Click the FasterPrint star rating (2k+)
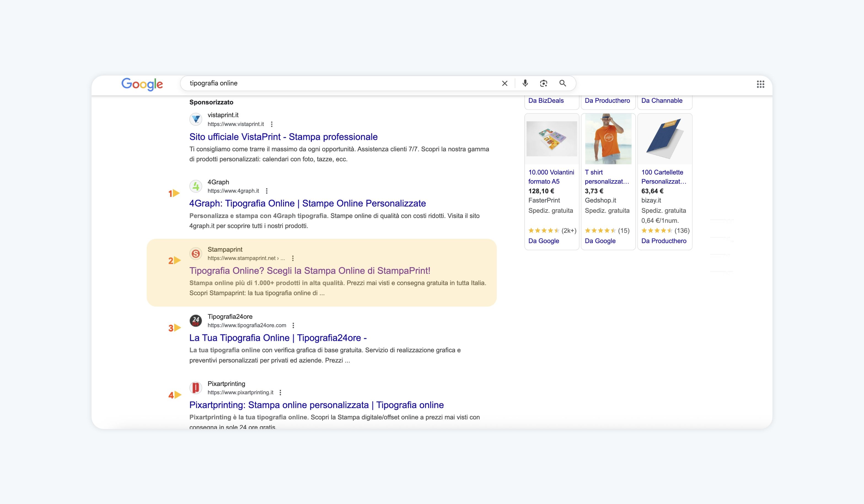The image size is (864, 504). (x=552, y=230)
